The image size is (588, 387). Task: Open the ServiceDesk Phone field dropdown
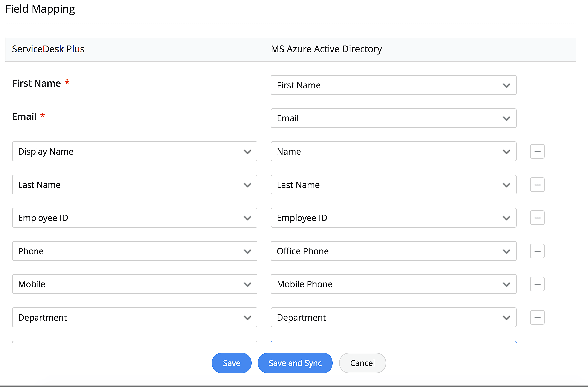pos(134,251)
